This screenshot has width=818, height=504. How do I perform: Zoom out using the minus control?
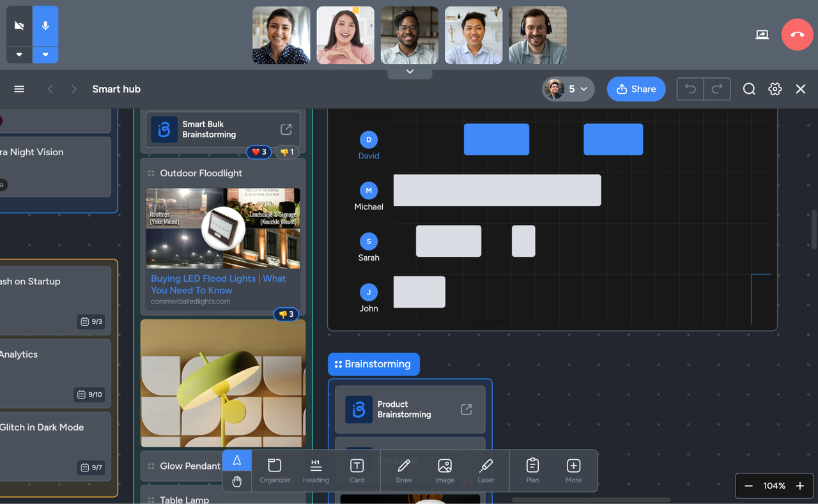(748, 485)
